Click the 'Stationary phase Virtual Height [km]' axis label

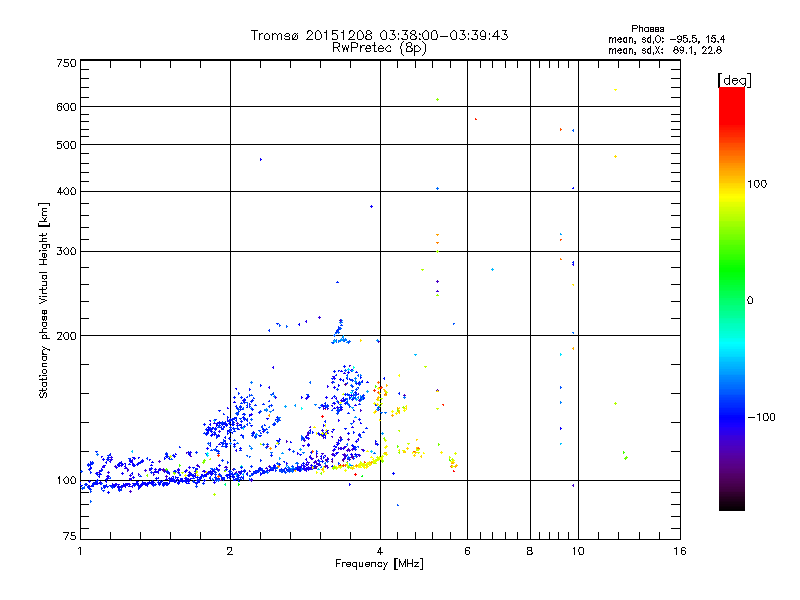click(44, 300)
